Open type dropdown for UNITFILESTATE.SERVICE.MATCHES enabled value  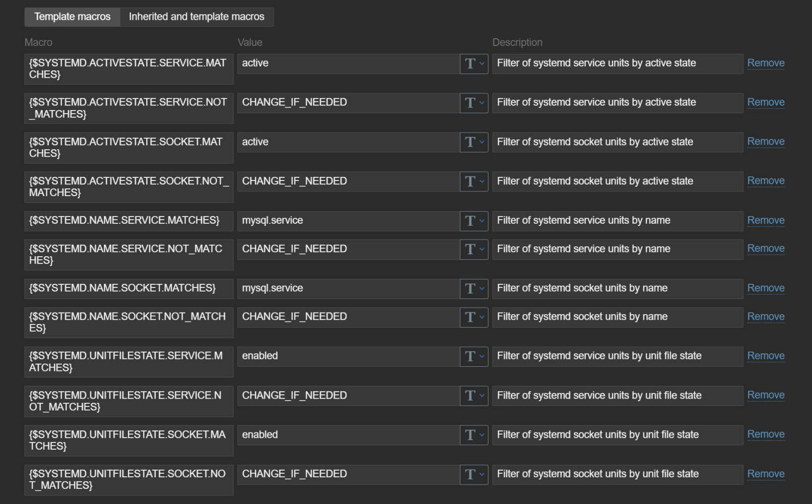click(x=474, y=356)
